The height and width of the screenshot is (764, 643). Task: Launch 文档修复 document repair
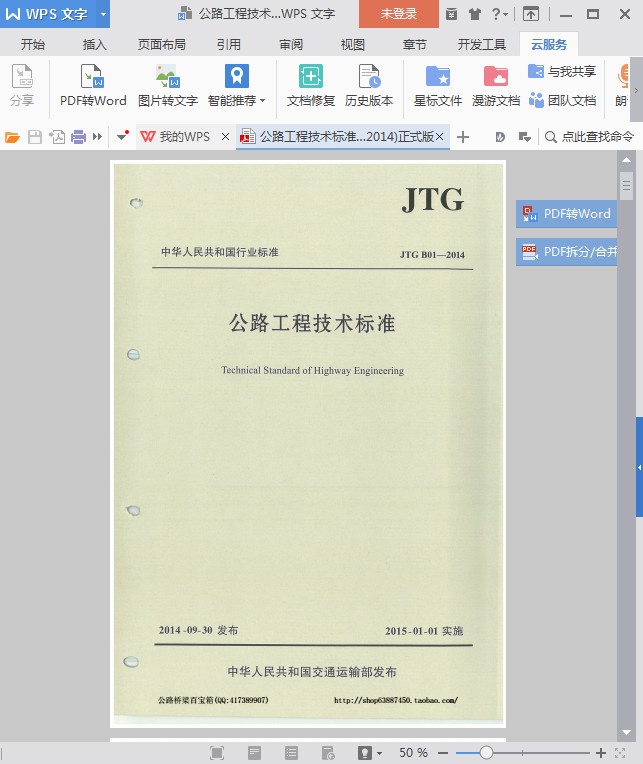[310, 86]
